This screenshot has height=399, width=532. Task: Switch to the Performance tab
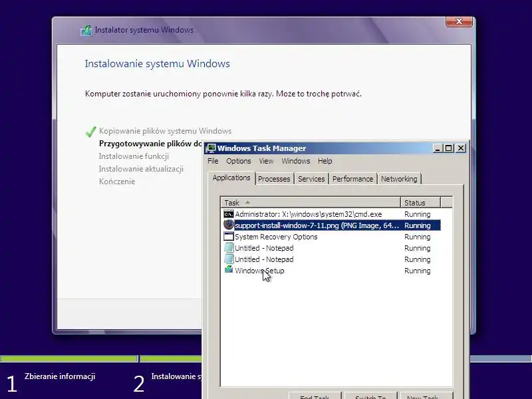point(352,179)
